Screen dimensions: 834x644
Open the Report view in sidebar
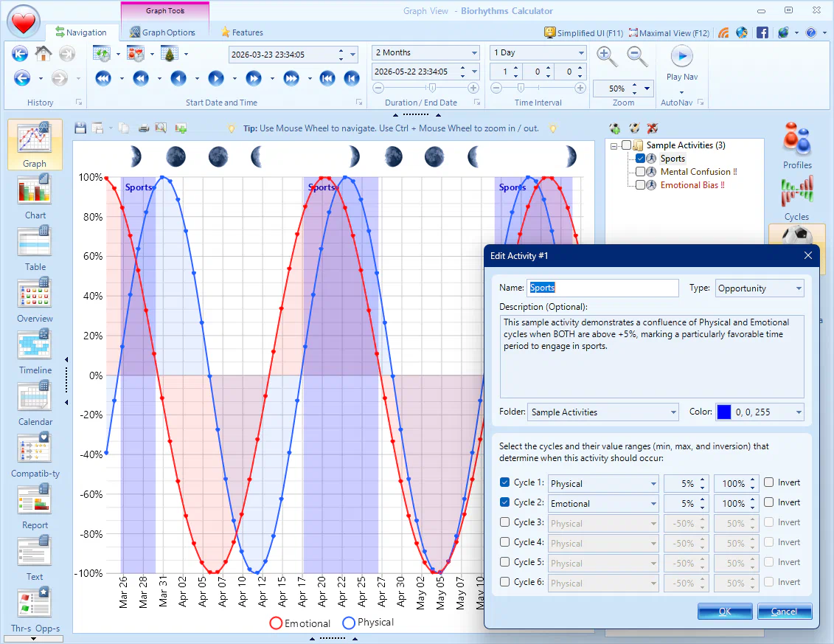[35, 506]
